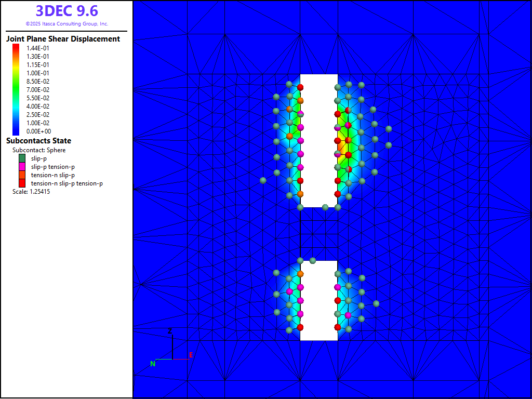
Task: Click the 3DEC 9.6 title text
Action: tap(66, 11)
